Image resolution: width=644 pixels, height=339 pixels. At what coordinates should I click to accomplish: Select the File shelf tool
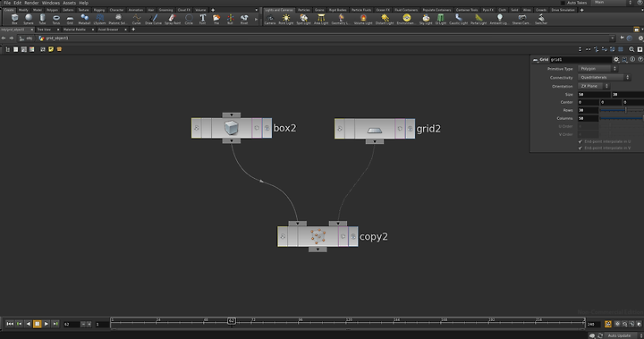point(216,19)
